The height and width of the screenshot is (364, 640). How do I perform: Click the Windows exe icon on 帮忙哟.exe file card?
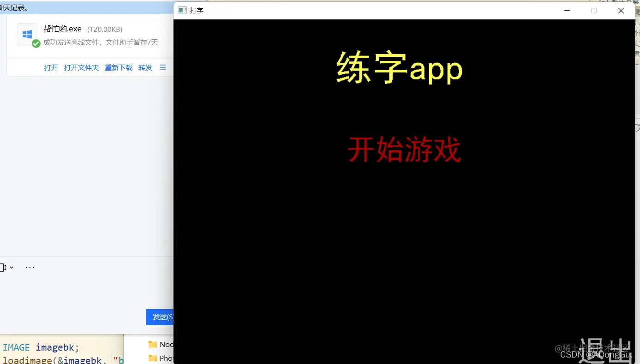click(27, 34)
